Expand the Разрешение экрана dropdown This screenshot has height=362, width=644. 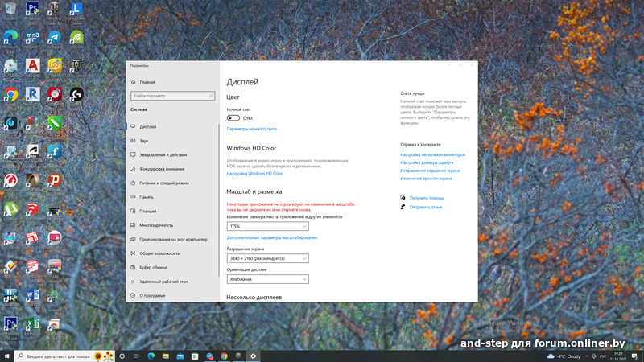(267, 258)
